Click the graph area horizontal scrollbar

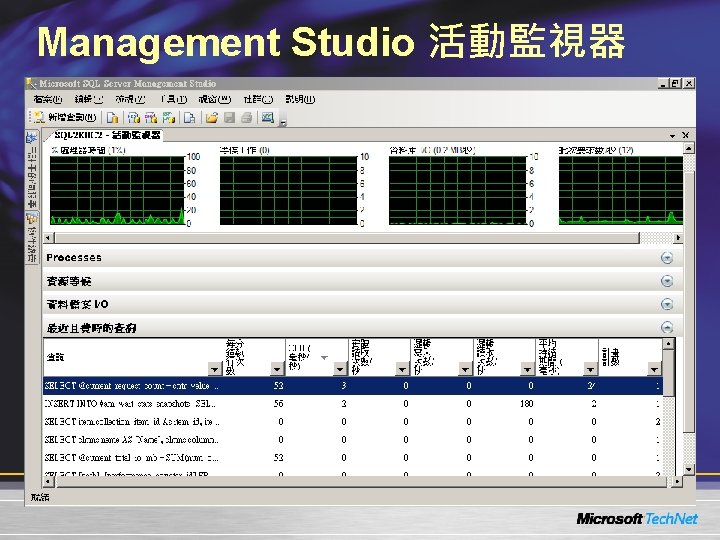[x=347, y=238]
